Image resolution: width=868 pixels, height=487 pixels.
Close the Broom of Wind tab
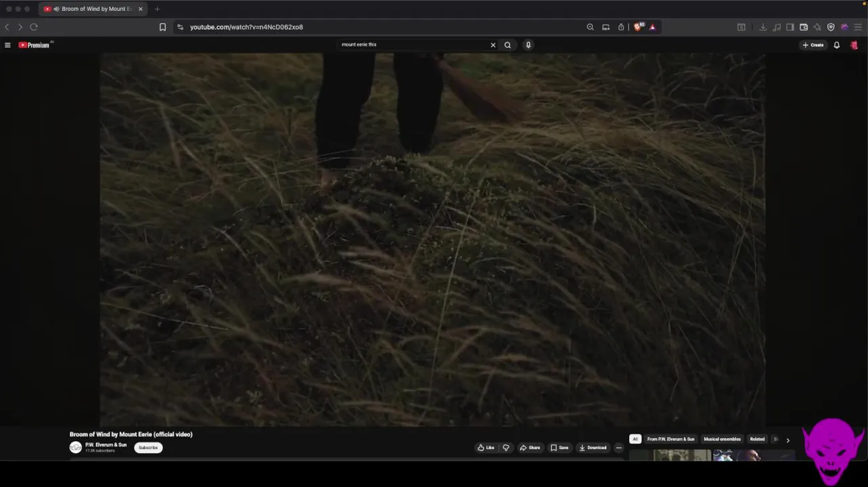coord(140,9)
